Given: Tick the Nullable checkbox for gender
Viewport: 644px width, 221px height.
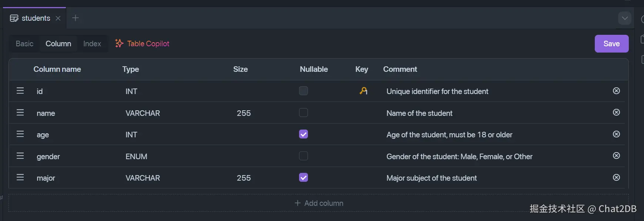Looking at the screenshot, I should coord(303,156).
